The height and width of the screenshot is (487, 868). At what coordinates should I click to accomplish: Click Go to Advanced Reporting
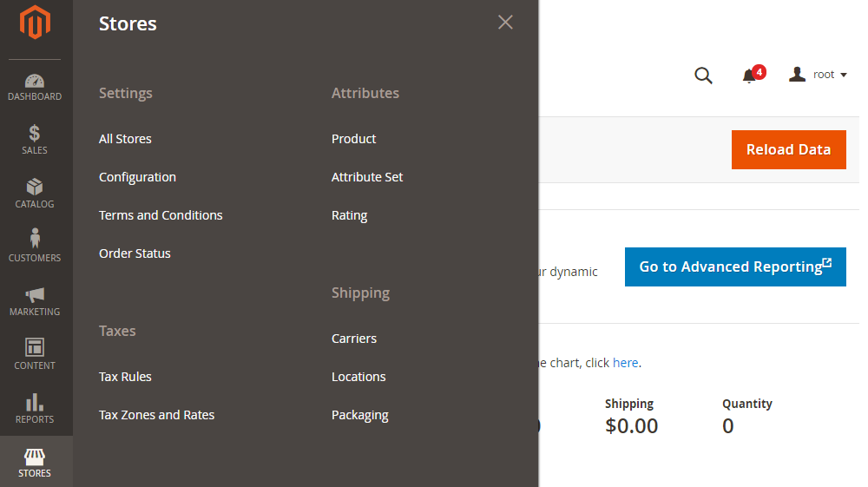point(735,267)
